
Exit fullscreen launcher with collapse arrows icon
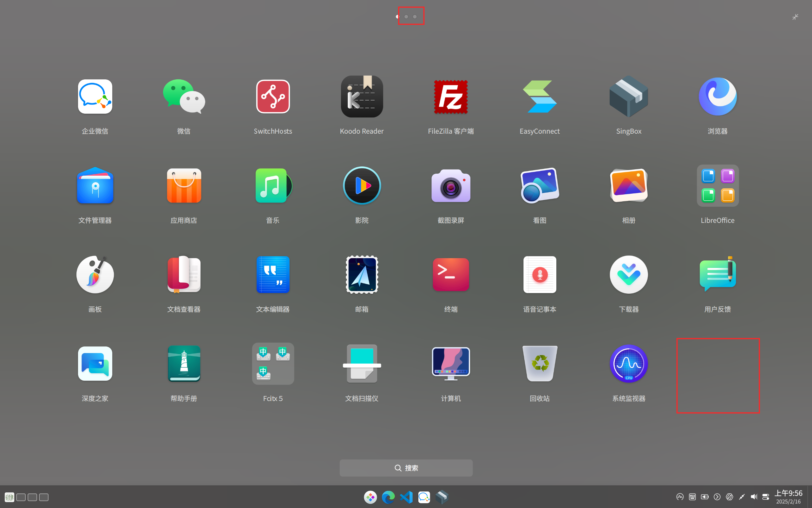click(x=795, y=17)
